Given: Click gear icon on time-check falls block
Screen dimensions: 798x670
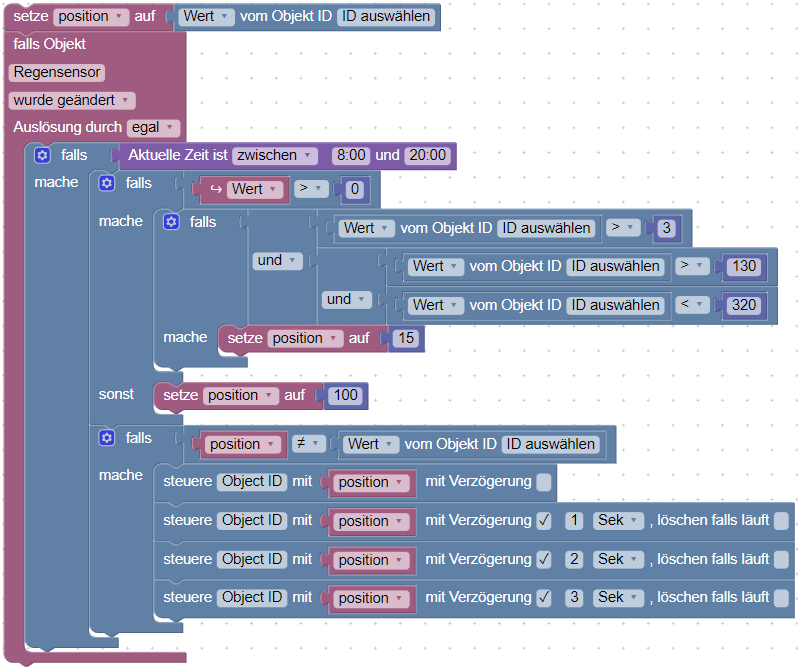Looking at the screenshot, I should 43,155.
